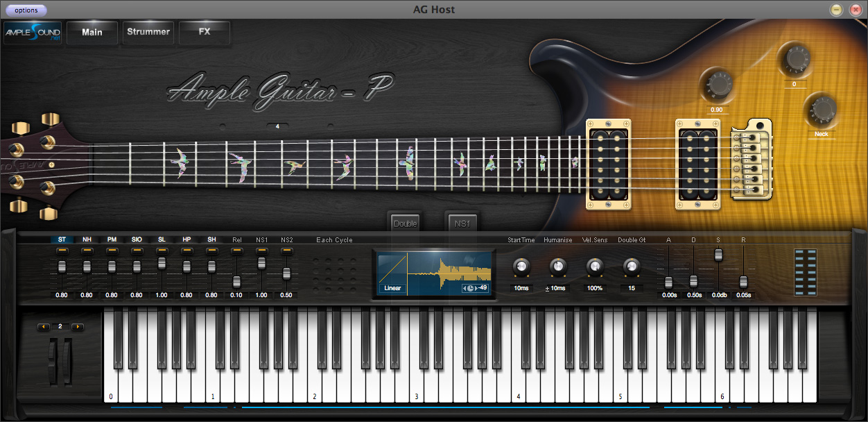Click the ST volume slider handle
This screenshot has width=868, height=422.
click(62, 267)
